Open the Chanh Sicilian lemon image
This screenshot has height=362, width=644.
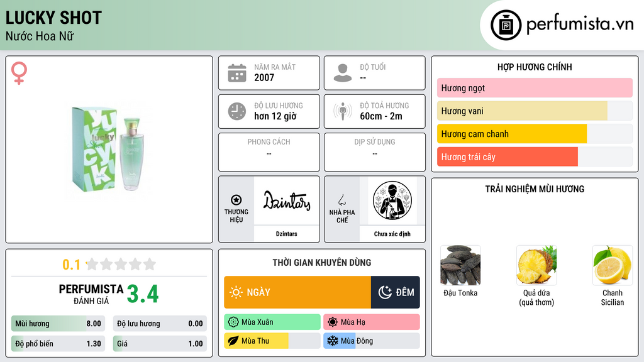(613, 265)
